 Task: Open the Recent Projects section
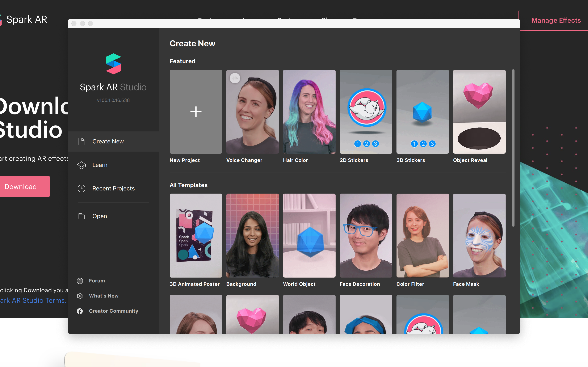[x=113, y=189]
